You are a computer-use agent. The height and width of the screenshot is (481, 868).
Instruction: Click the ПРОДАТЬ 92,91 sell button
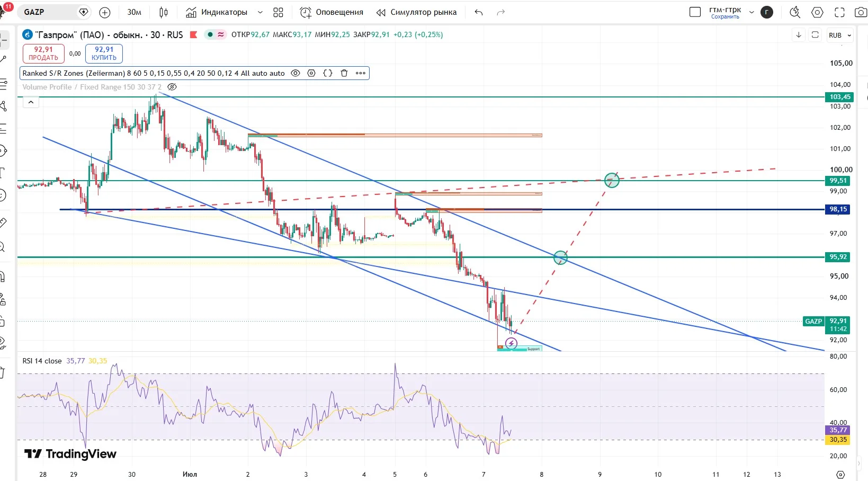tap(43, 54)
